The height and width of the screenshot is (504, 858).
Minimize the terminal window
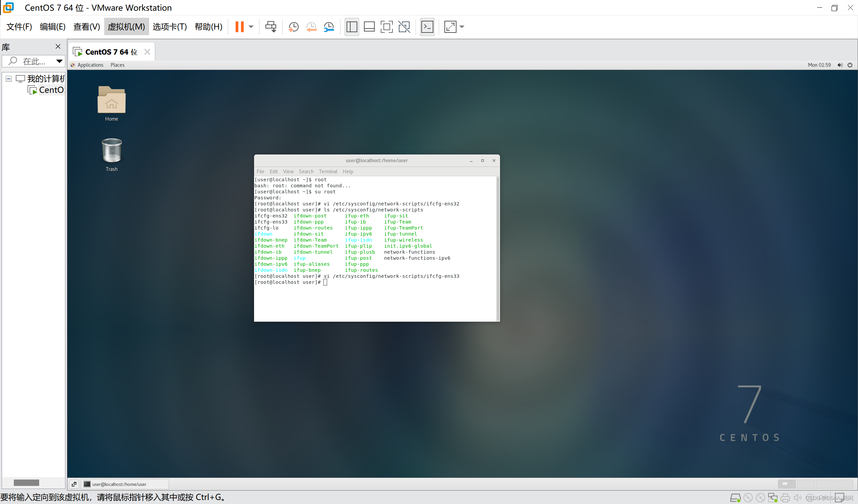click(471, 161)
